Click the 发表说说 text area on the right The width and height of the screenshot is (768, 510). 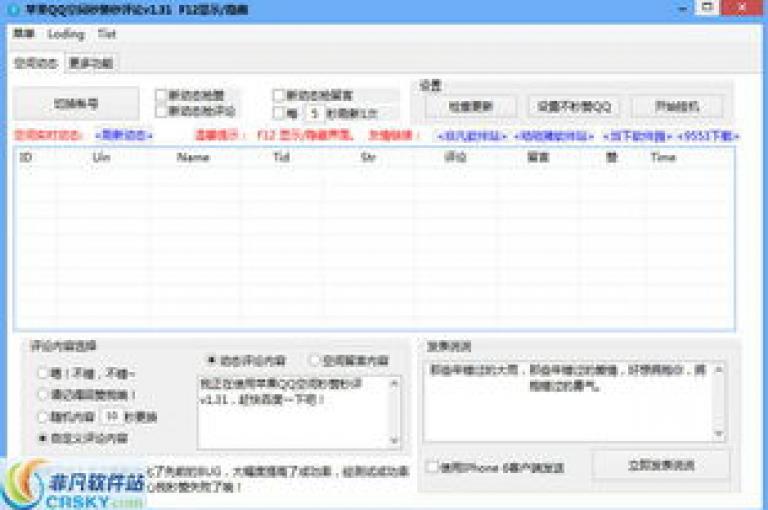(569, 401)
